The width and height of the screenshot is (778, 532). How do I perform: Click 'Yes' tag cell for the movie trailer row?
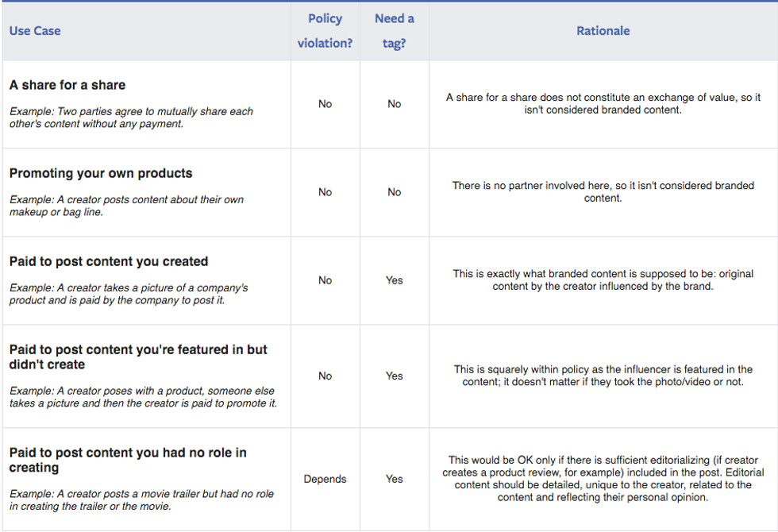point(395,479)
